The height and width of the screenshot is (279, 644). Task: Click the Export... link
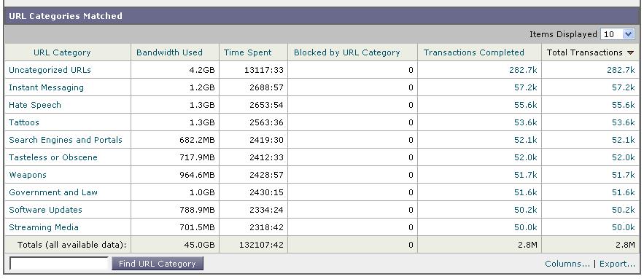[617, 264]
